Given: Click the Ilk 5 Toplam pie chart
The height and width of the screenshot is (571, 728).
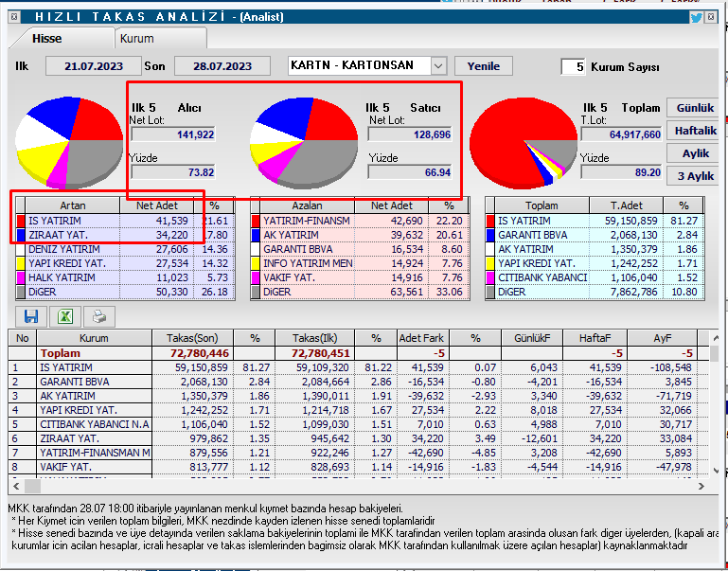Looking at the screenshot, I should point(524,143).
